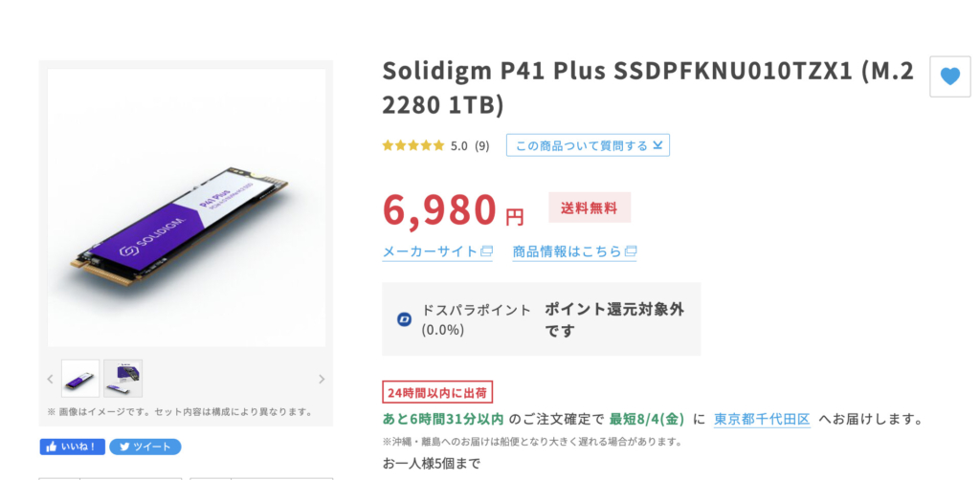Change delivery area 東京都千代田区
Viewport: 980px width, 480px height.
762,419
